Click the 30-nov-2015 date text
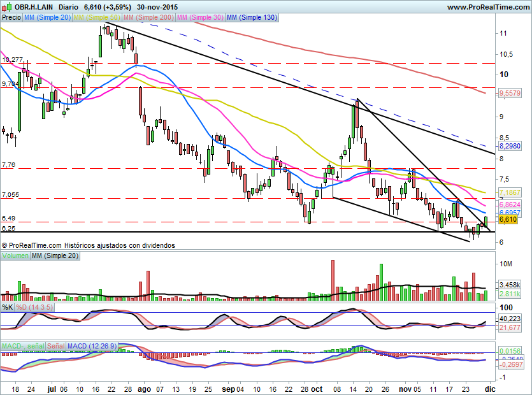 tap(157, 7)
